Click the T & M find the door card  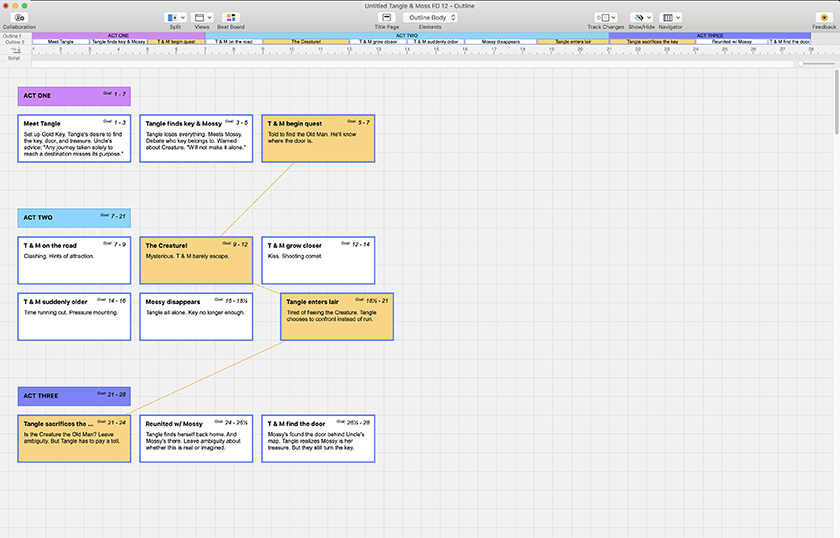click(x=317, y=438)
